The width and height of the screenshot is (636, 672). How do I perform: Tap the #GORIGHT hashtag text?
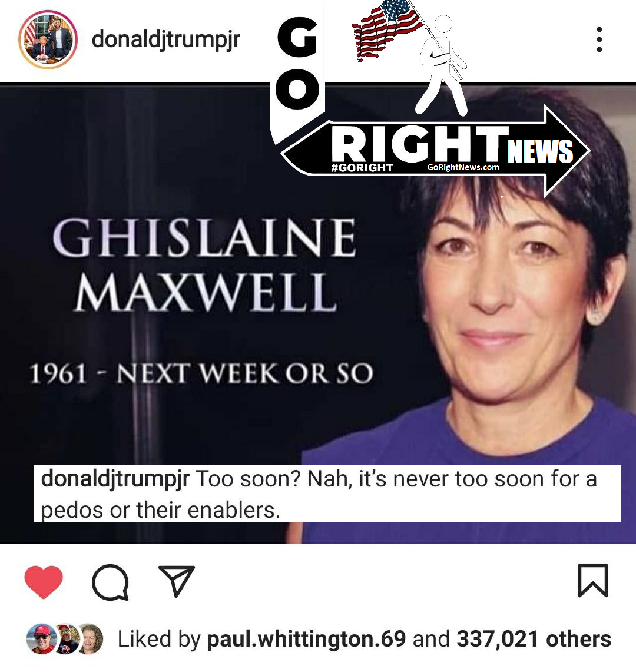[x=362, y=168]
